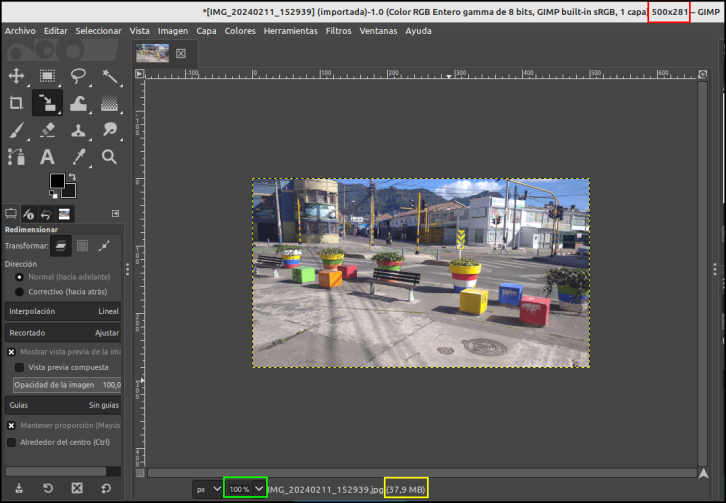Toggle Mostrar vista previa de la imagen

click(12, 352)
